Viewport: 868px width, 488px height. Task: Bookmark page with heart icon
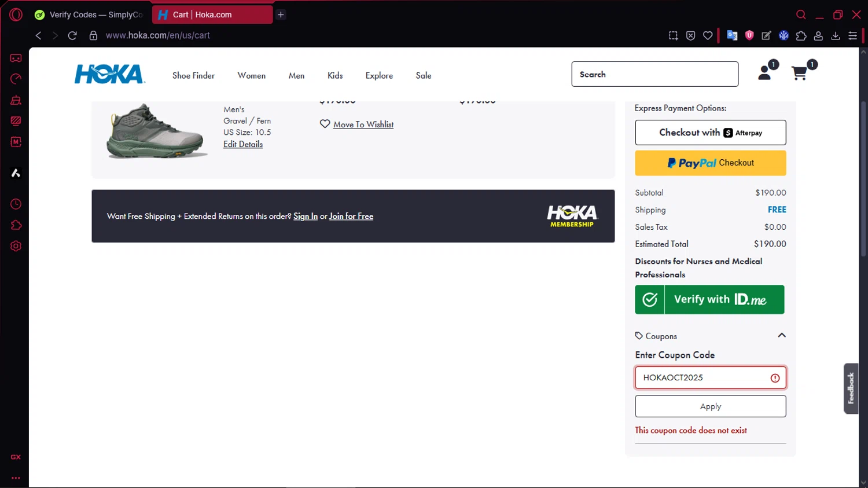(708, 35)
